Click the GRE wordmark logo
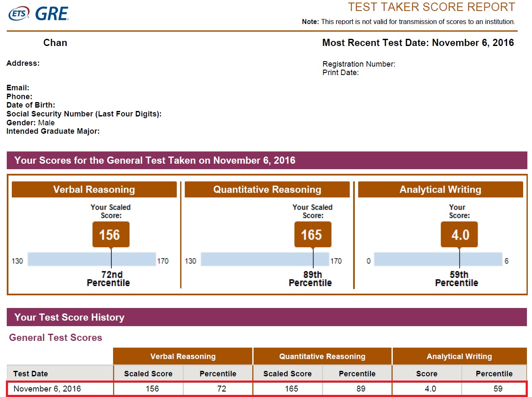 pos(51,14)
